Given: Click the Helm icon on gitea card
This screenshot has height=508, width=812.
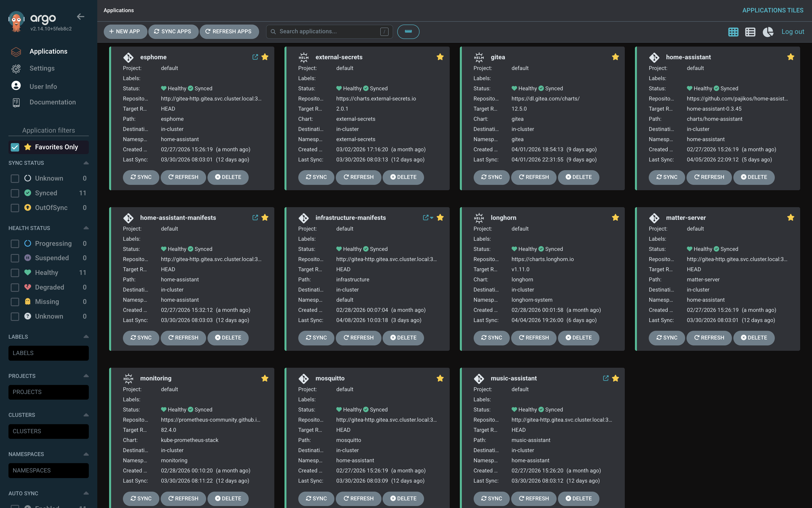Looking at the screenshot, I should coord(479,58).
